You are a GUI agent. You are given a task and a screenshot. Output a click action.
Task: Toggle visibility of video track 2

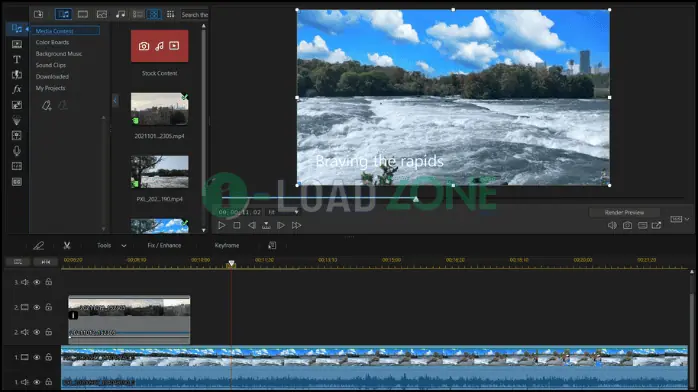click(37, 307)
